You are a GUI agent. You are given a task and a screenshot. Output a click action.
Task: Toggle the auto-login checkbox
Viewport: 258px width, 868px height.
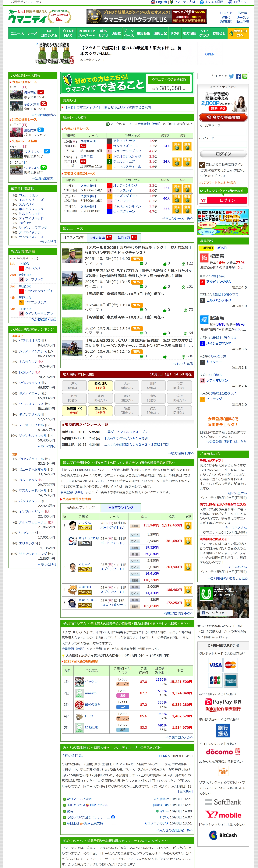tap(202, 164)
